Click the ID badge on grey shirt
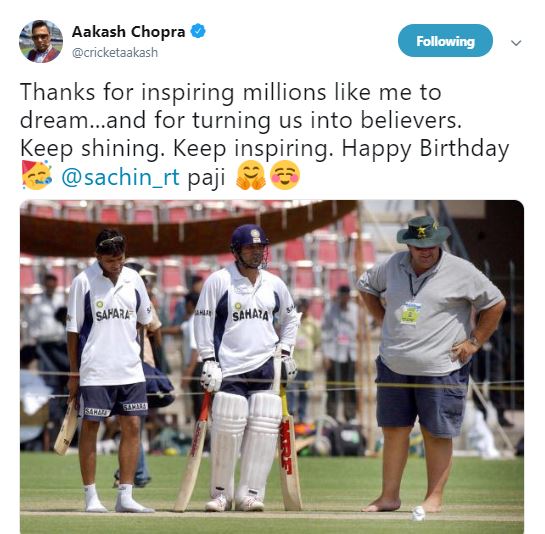 point(409,313)
